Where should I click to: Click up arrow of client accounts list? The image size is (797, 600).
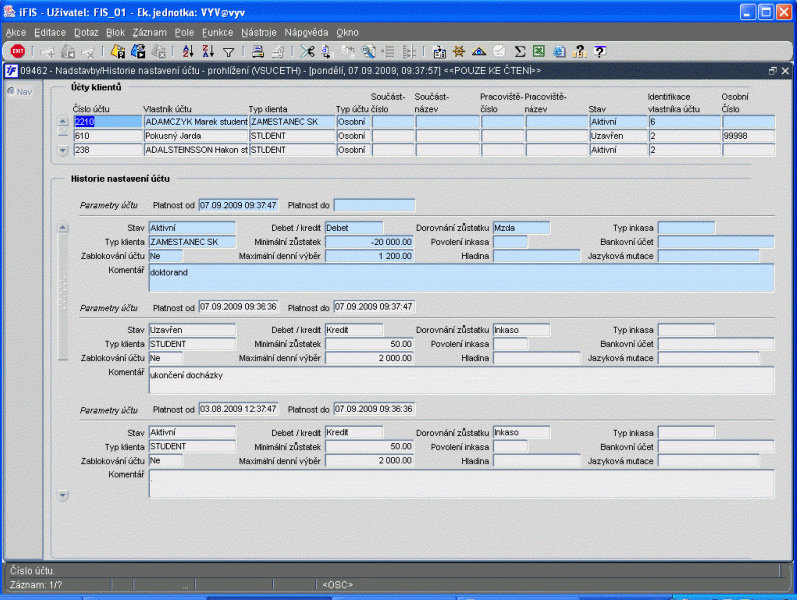click(63, 121)
